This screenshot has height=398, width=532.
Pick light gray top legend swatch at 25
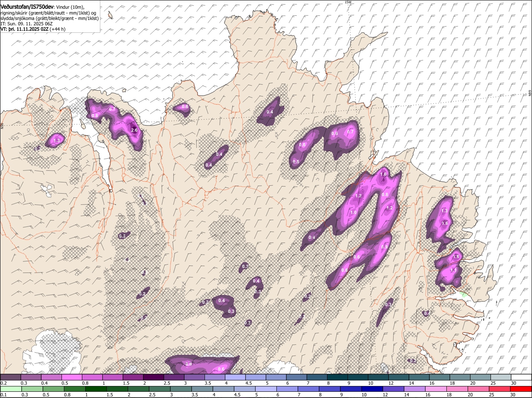click(501, 377)
